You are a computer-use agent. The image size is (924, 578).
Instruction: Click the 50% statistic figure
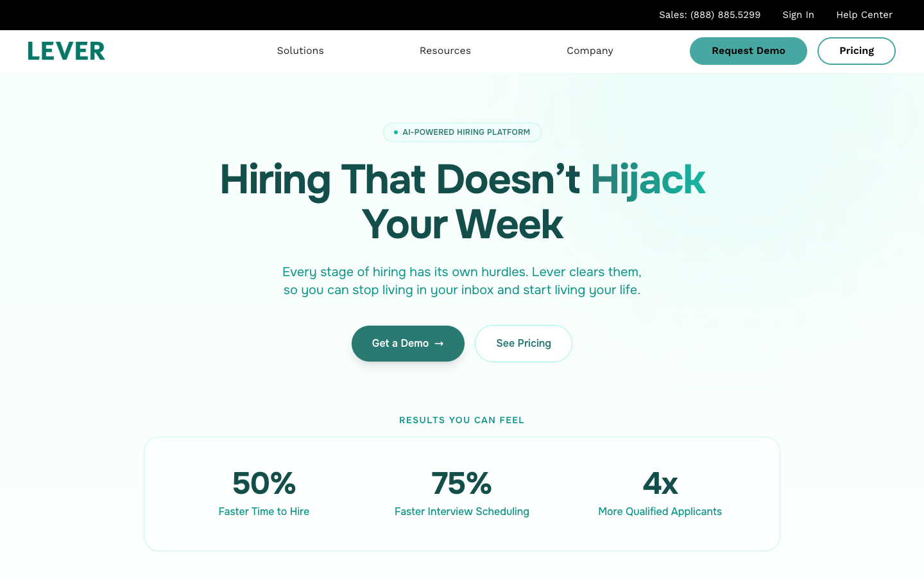[x=264, y=483]
